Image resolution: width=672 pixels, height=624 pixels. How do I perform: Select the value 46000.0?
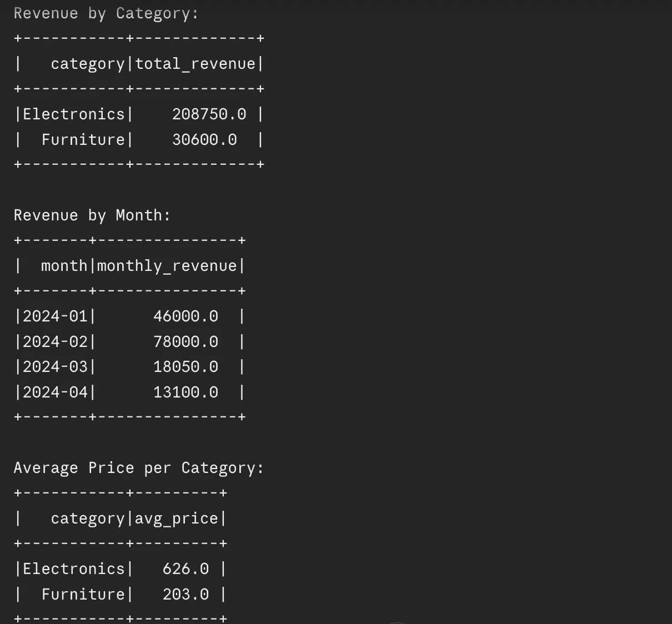pos(185,316)
